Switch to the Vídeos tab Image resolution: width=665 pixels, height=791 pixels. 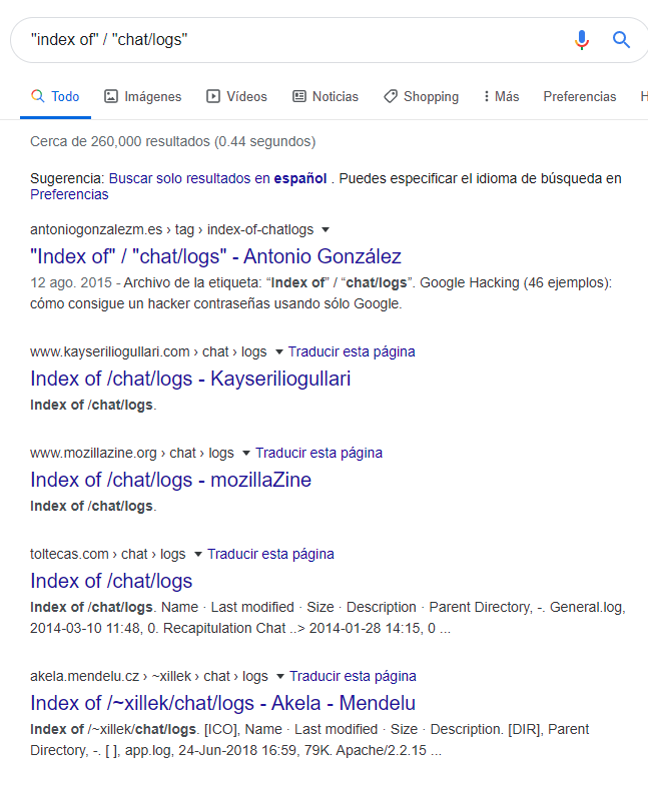point(237,97)
